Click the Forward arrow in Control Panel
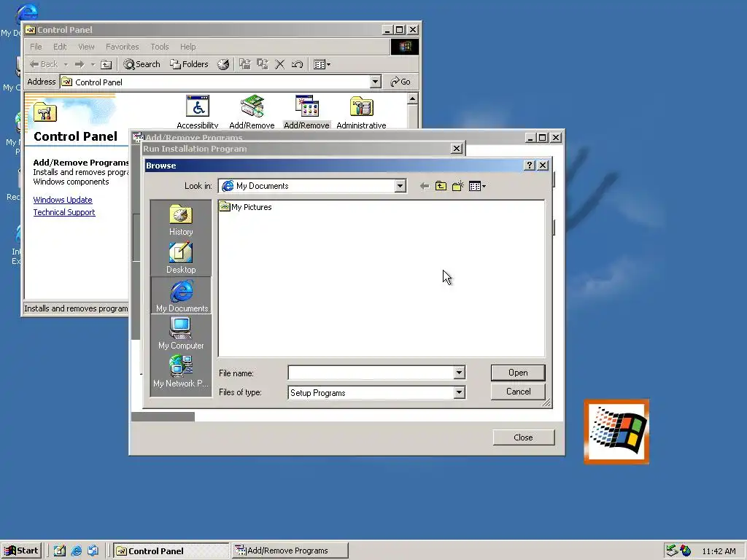747x560 pixels. (x=80, y=64)
